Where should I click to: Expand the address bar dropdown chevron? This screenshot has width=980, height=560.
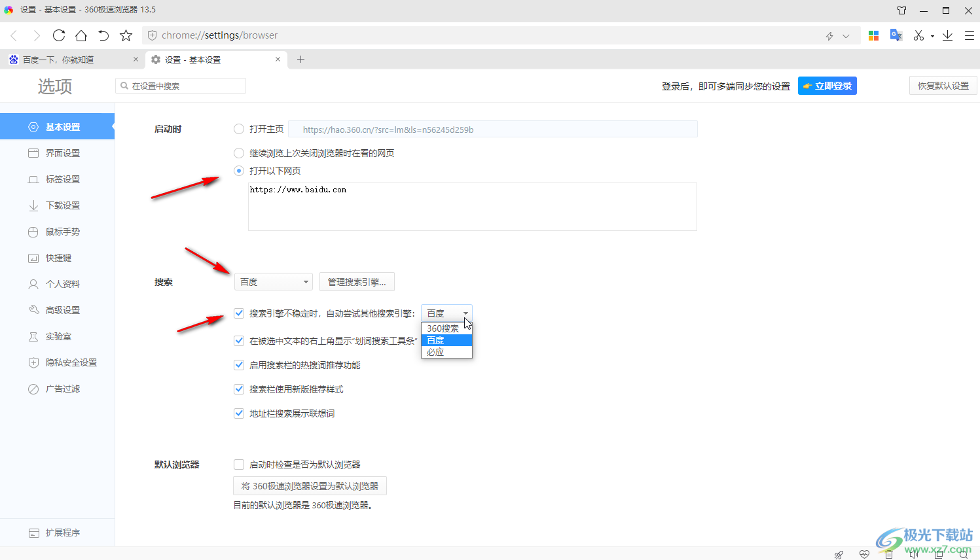tap(846, 36)
